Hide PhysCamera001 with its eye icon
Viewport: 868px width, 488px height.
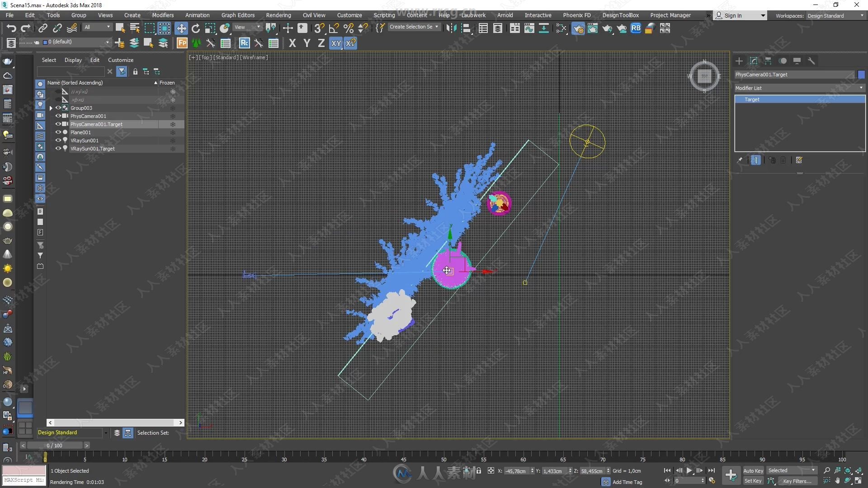coord(58,116)
